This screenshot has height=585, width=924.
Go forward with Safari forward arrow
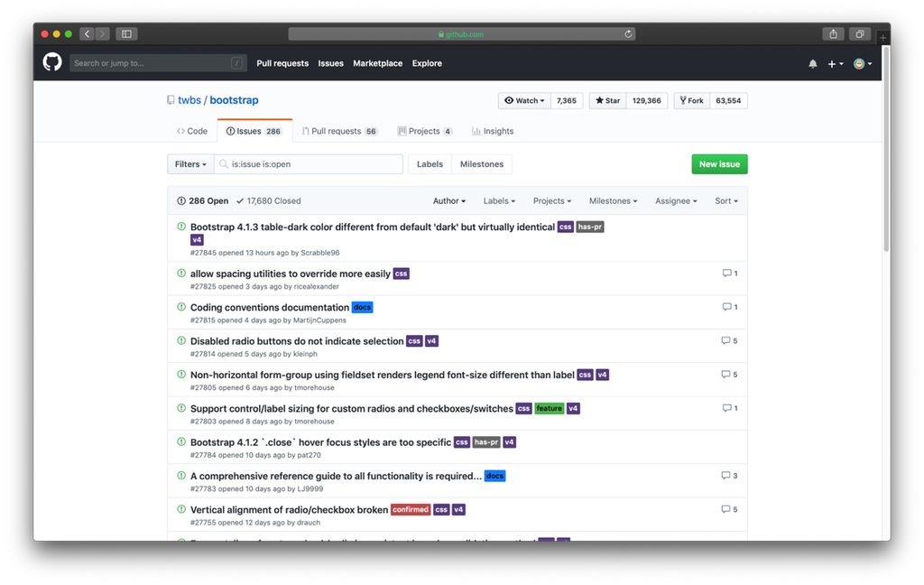(103, 34)
